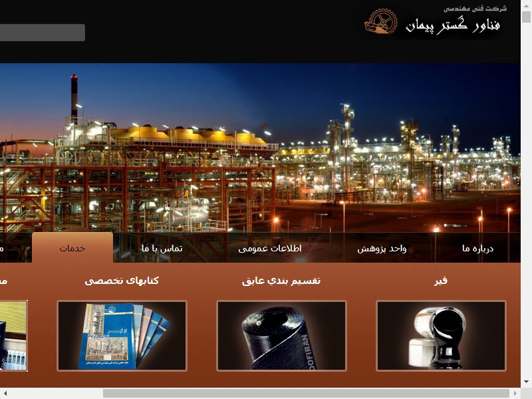Click the gray search input field
This screenshot has width=532, height=399.
click(42, 33)
